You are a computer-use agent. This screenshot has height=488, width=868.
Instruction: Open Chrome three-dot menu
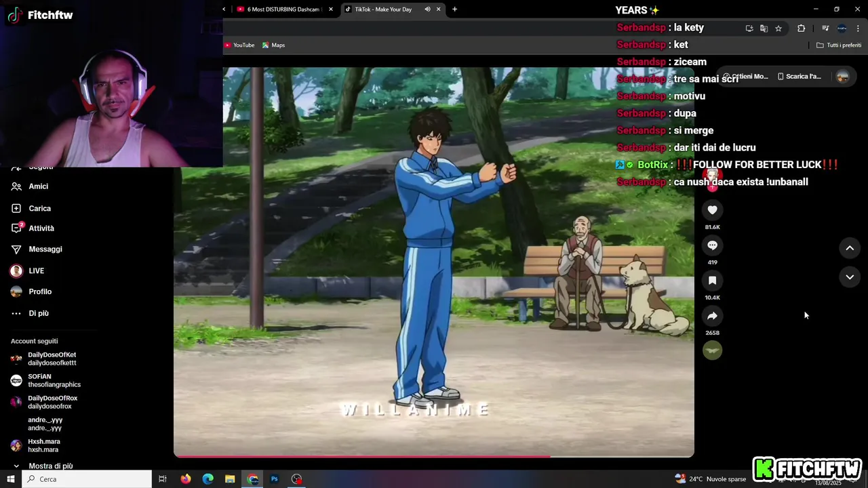tap(858, 28)
